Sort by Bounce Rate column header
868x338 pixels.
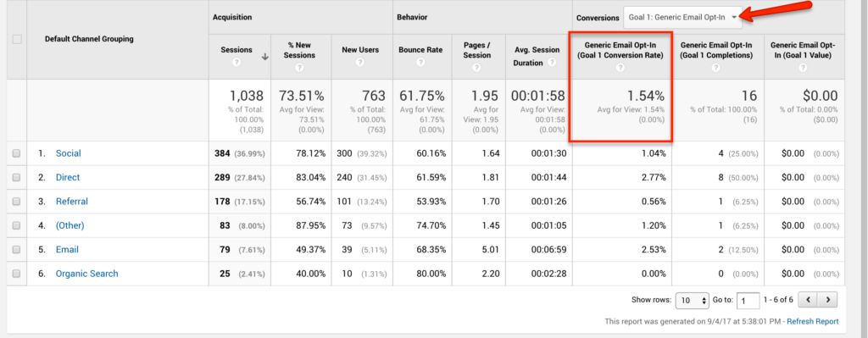tap(420, 50)
